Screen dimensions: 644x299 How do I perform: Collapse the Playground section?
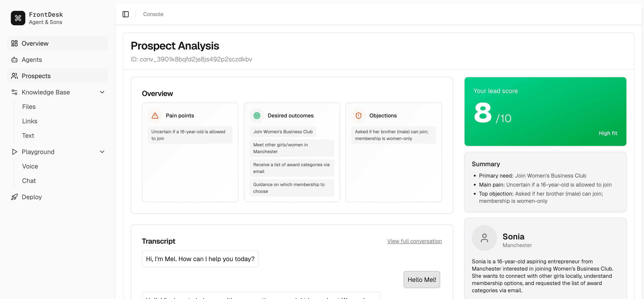point(102,152)
